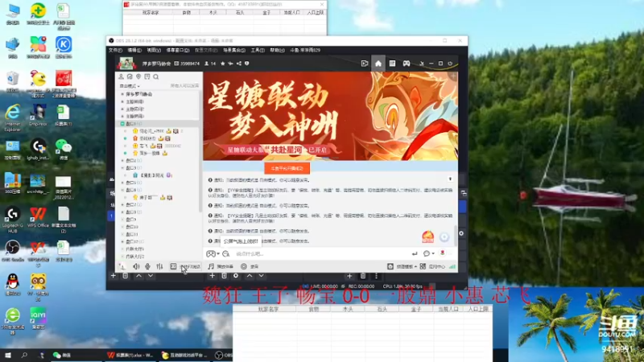Click the round disc icon beside the red activity icon

click(x=444, y=237)
